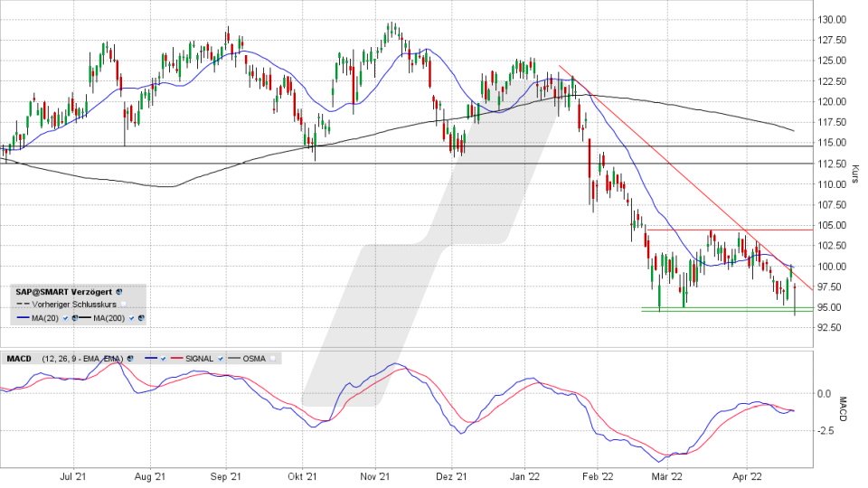The height and width of the screenshot is (488, 868).
Task: Click the 100.00 price axis label
Action: tap(832, 266)
